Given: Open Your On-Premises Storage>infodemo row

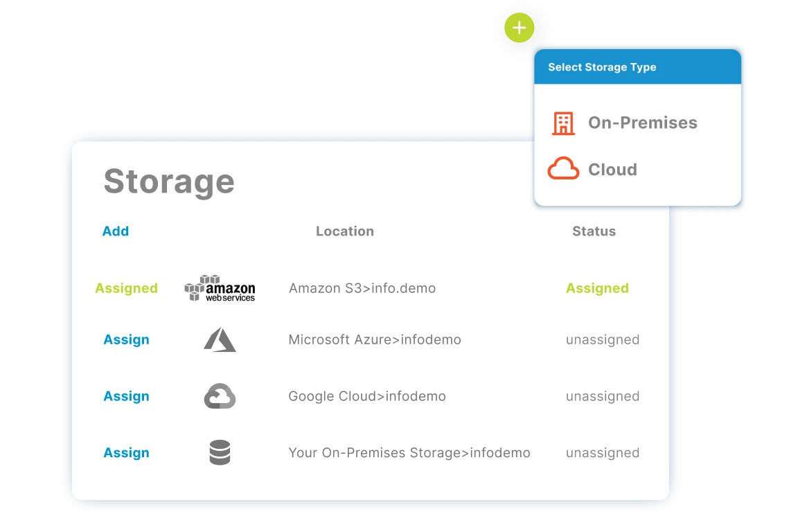Looking at the screenshot, I should coord(409,453).
